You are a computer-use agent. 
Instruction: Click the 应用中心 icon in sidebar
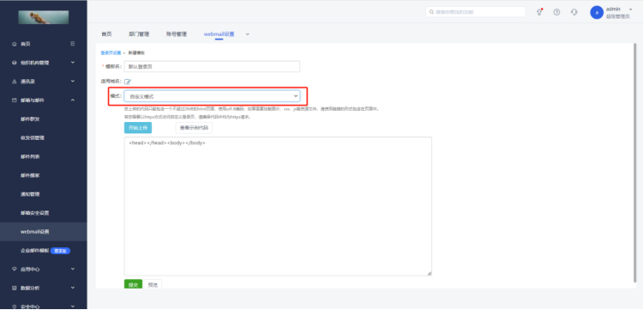(x=15, y=270)
